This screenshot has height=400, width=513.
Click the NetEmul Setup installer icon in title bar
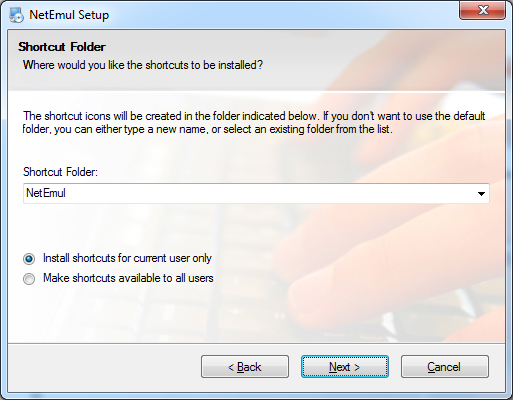[16, 15]
